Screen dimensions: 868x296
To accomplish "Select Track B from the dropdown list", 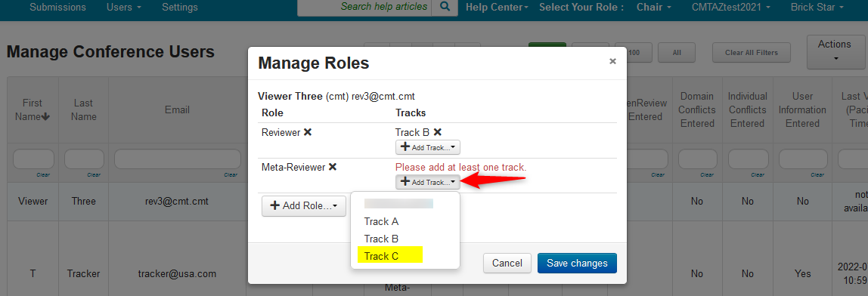I will pos(381,239).
